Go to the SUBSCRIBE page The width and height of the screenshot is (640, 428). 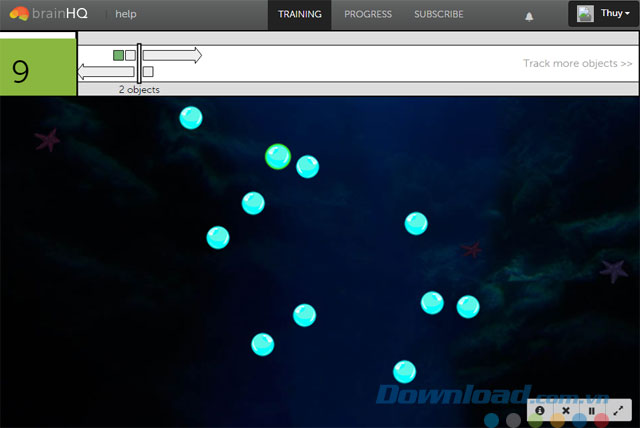[x=439, y=15]
